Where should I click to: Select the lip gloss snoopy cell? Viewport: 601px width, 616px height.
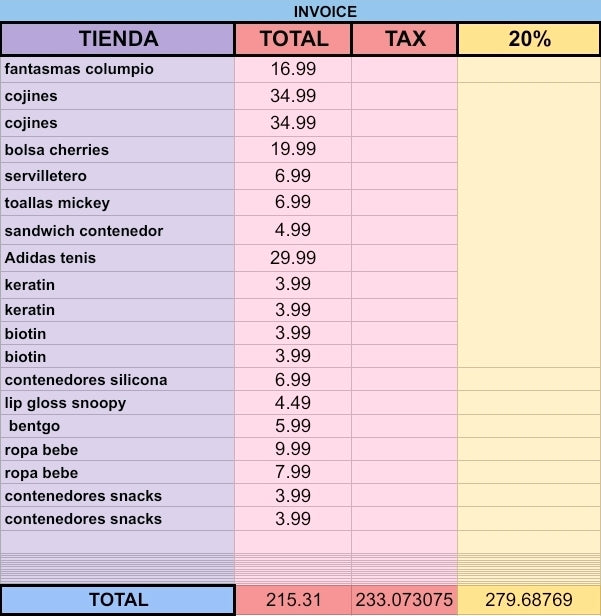coord(118,403)
